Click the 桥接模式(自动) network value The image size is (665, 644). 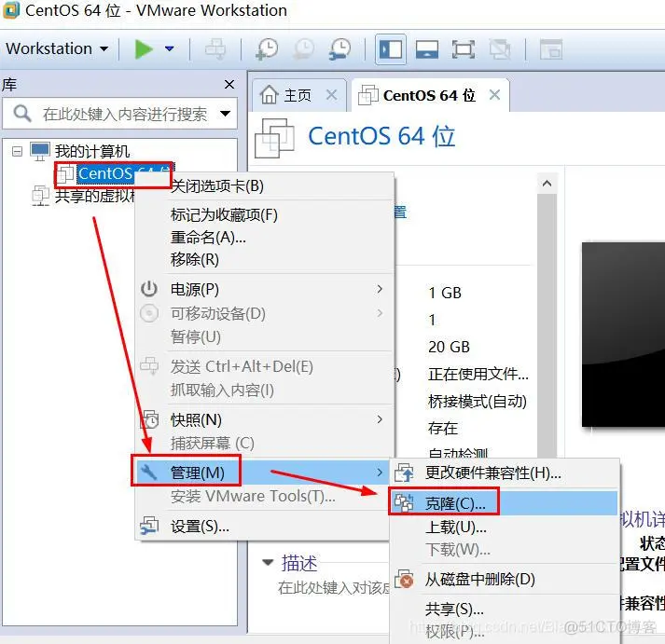478,402
